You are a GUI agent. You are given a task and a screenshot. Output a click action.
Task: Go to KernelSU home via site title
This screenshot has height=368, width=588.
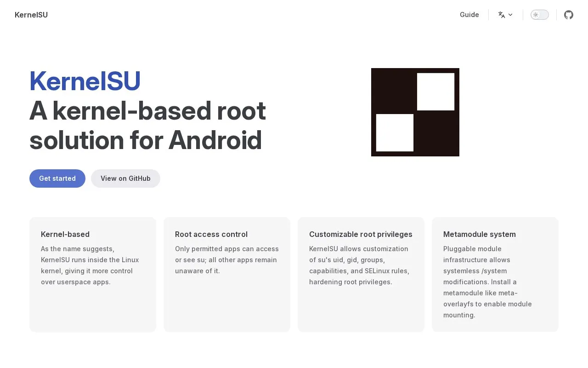(31, 15)
